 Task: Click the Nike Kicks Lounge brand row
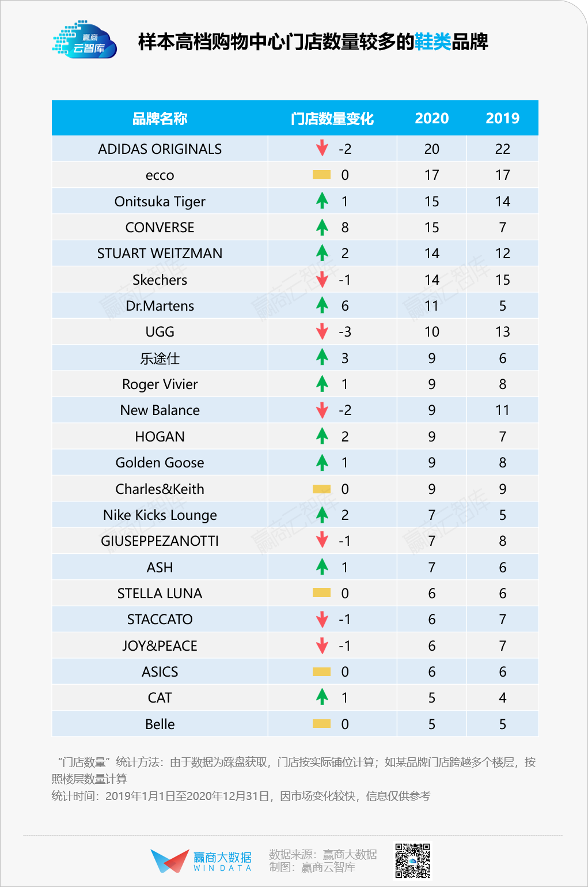coord(160,515)
